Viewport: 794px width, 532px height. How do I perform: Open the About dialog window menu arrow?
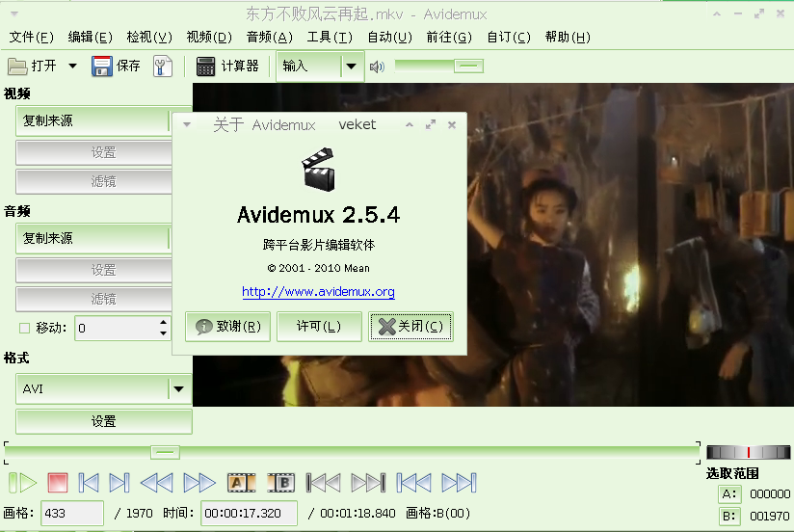click(x=187, y=124)
